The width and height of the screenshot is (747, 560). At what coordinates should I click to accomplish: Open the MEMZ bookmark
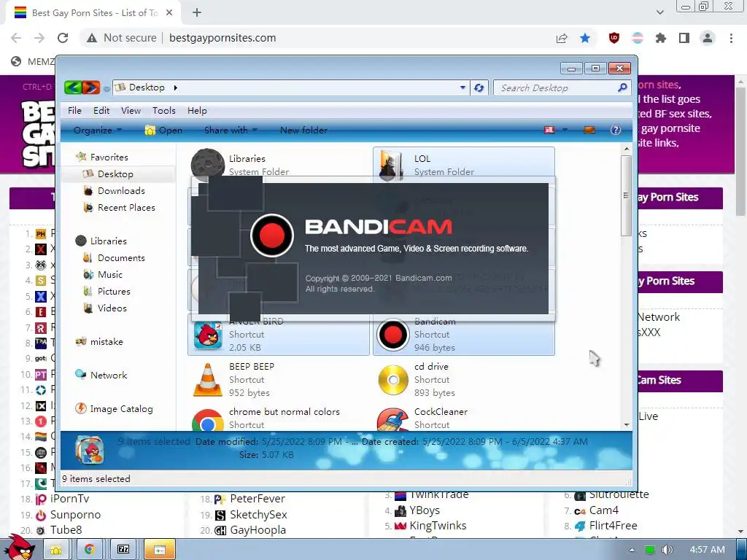click(34, 61)
